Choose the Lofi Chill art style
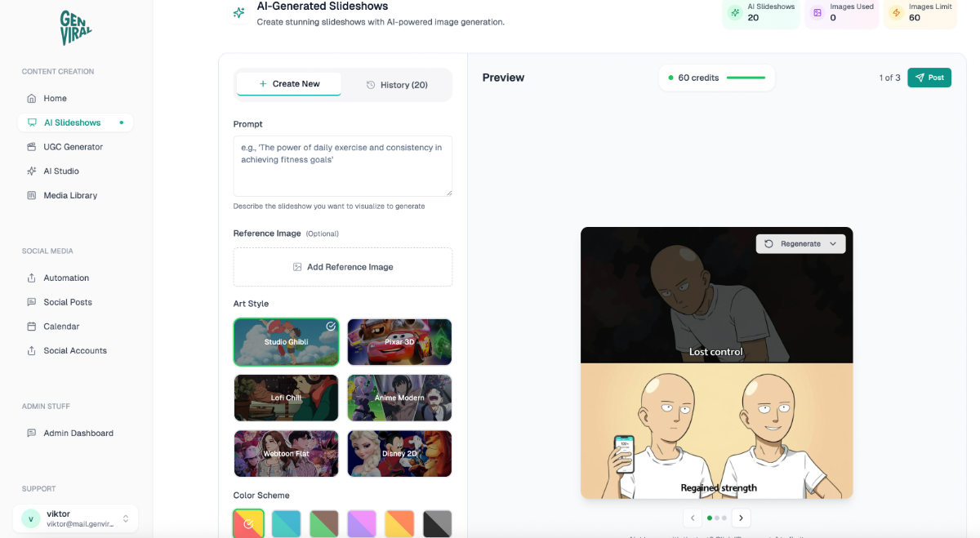 tap(286, 398)
